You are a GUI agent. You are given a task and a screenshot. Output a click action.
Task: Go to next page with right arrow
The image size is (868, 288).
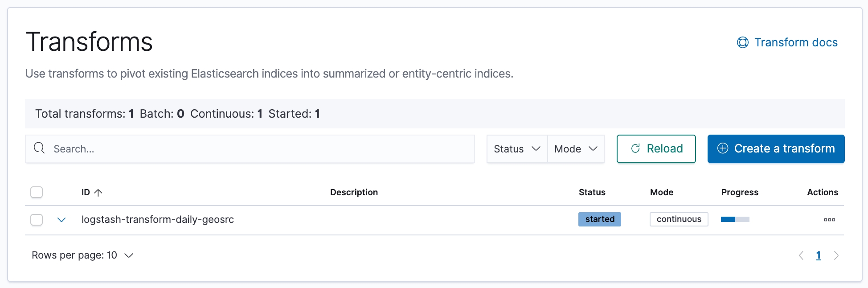click(836, 255)
